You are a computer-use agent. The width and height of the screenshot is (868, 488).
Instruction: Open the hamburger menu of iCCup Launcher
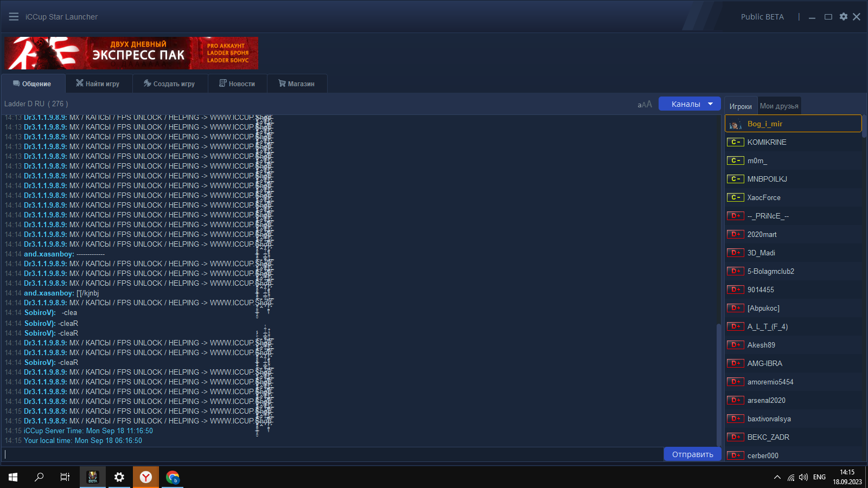[14, 17]
